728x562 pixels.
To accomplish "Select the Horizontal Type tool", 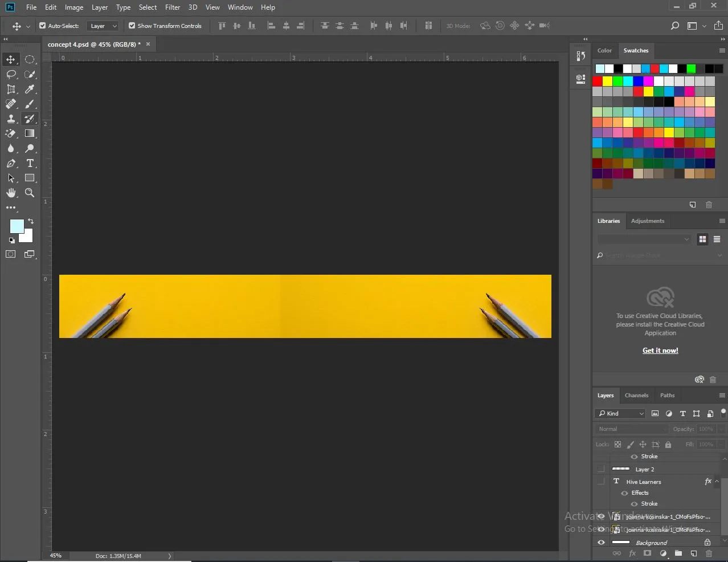I will 30,163.
